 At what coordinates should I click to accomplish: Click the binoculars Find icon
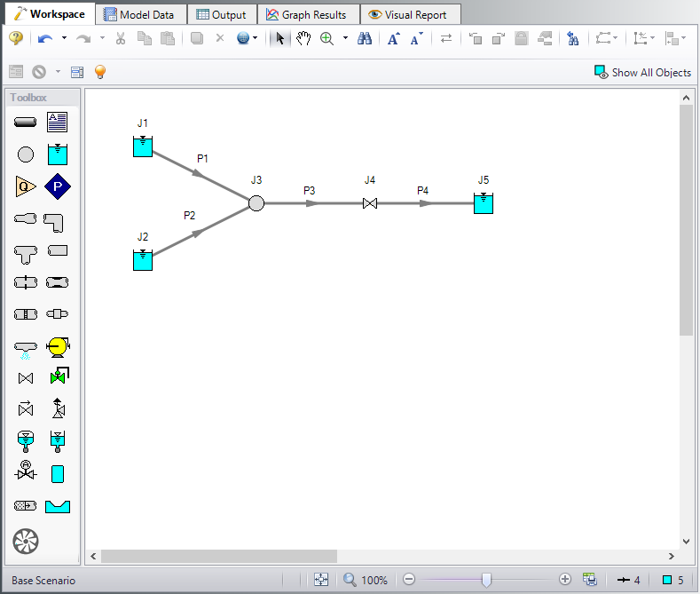[x=364, y=38]
